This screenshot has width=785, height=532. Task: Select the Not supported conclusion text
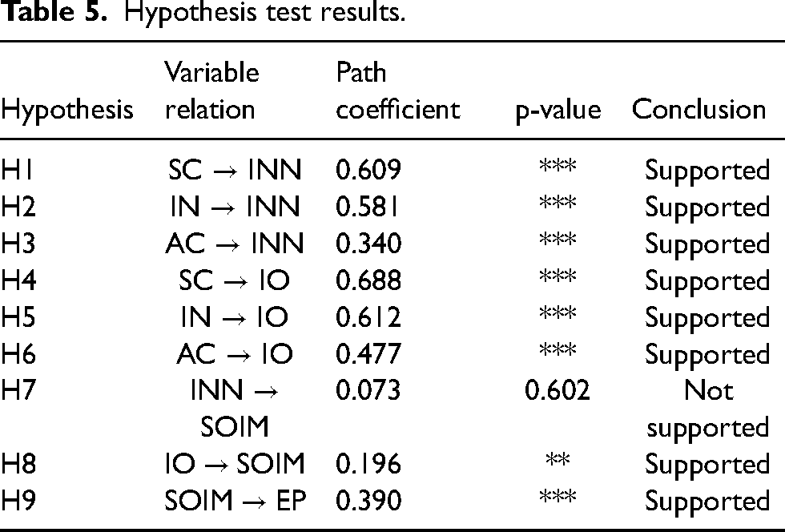point(707,409)
